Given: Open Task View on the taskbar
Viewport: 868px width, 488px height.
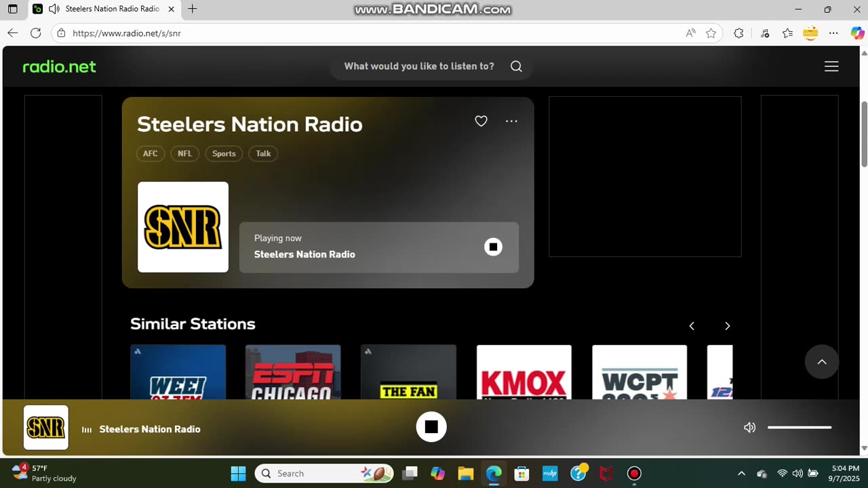Looking at the screenshot, I should click(x=410, y=473).
